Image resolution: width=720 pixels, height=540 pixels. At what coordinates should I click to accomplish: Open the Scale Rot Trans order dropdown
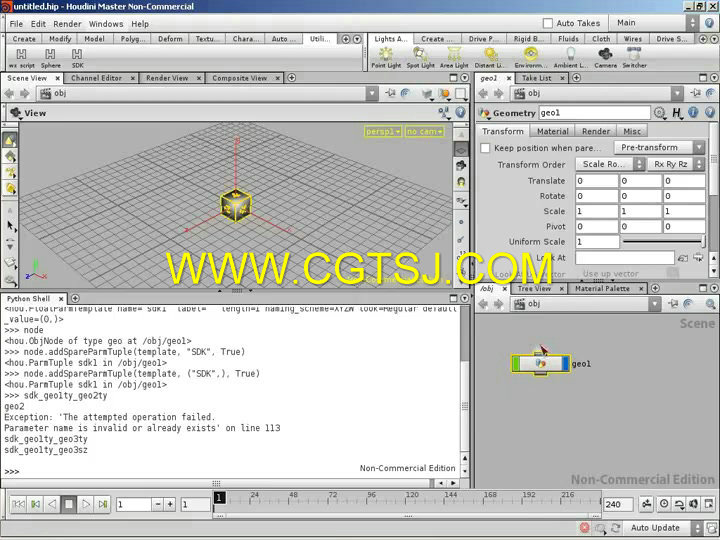click(x=610, y=164)
